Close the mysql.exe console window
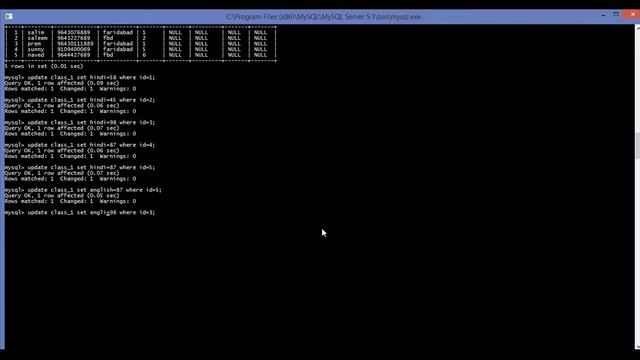Viewport: 640px width, 360px height. point(632,15)
